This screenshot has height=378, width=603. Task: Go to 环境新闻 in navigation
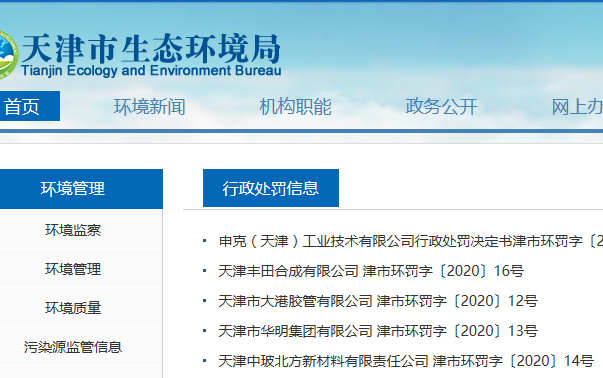coord(150,107)
